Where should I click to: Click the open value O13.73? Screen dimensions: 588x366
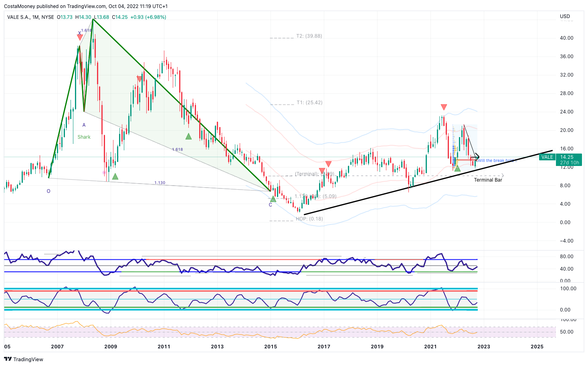(65, 17)
